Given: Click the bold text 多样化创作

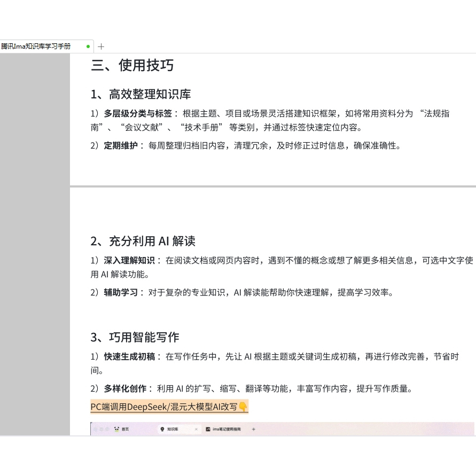Looking at the screenshot, I should (125, 388).
